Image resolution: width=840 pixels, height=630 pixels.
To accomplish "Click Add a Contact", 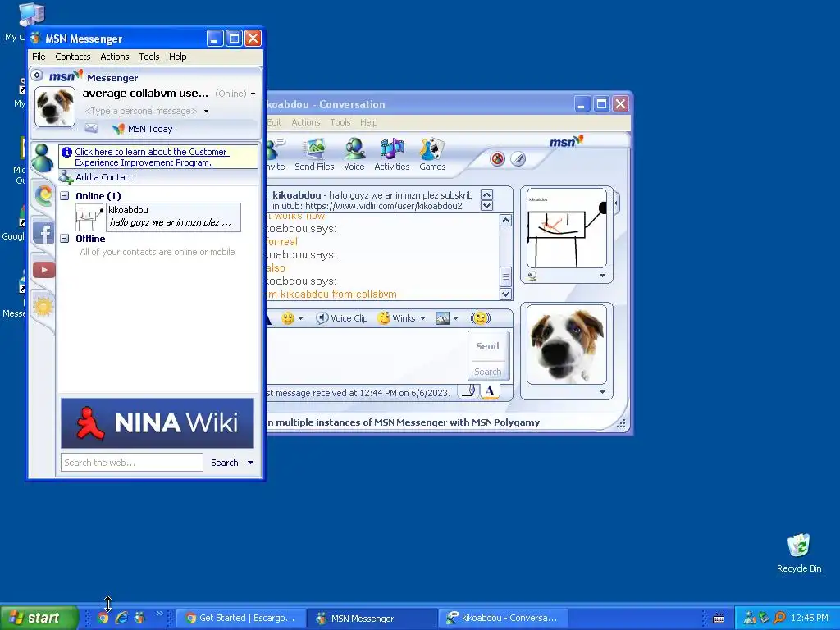I will click(x=104, y=177).
